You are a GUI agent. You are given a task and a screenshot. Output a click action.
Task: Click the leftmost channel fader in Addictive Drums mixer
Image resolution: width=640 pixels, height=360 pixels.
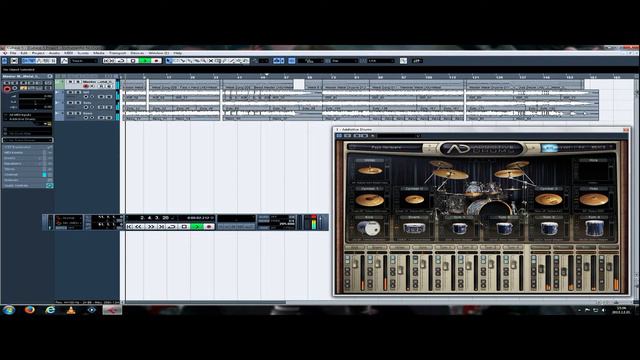[355, 264]
